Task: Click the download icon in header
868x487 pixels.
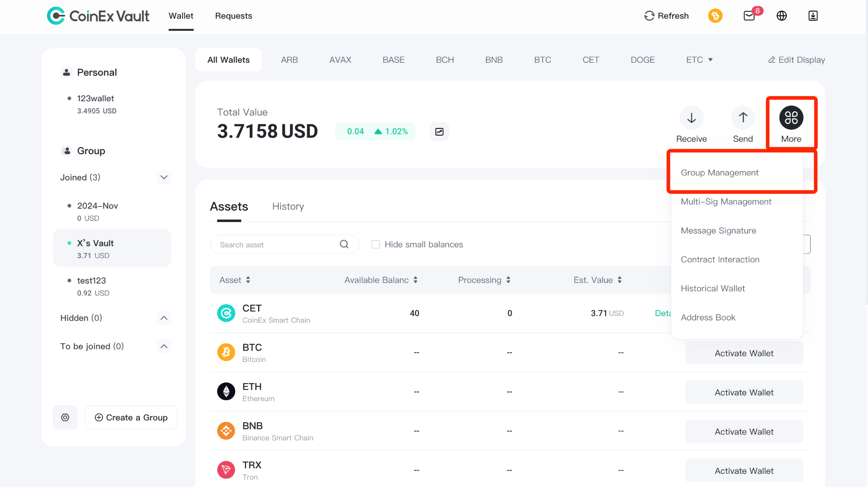Action: click(813, 16)
